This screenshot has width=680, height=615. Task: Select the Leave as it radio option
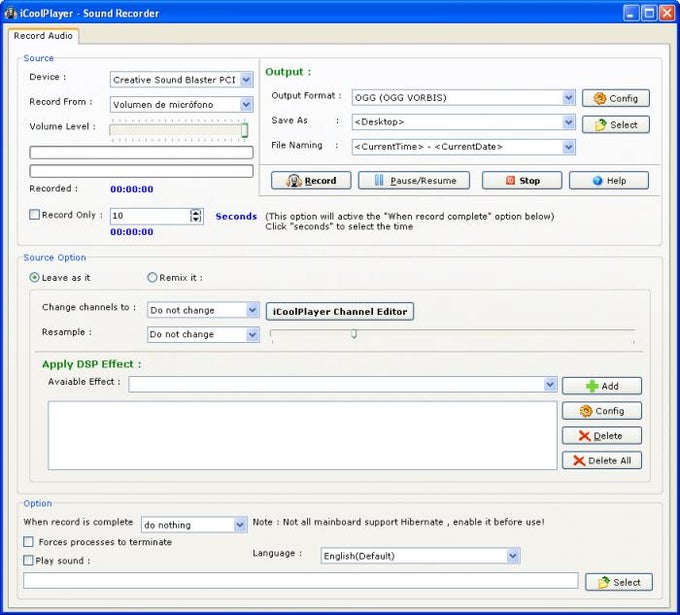tap(34, 278)
